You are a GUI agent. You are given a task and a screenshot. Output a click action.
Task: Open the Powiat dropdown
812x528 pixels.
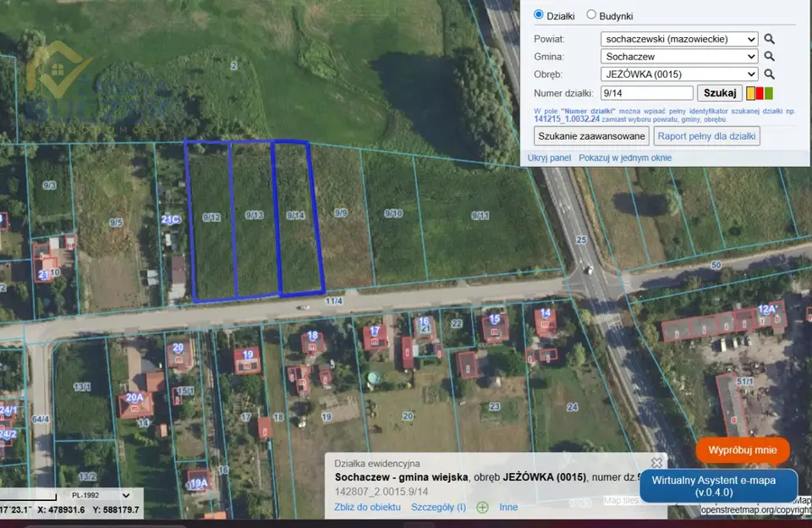coord(679,39)
